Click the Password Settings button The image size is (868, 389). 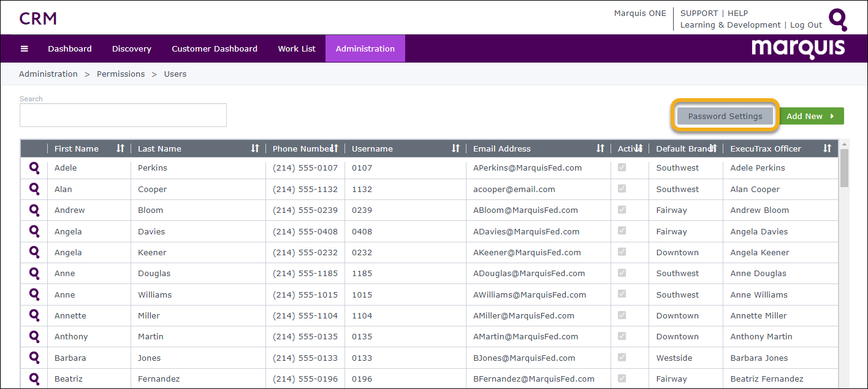pyautogui.click(x=725, y=116)
